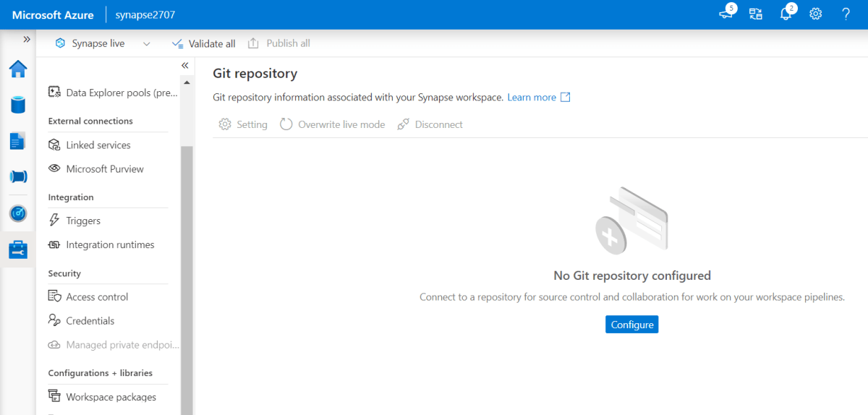This screenshot has width=868, height=415.
Task: Click the Integration section heading
Action: pyautogui.click(x=71, y=197)
